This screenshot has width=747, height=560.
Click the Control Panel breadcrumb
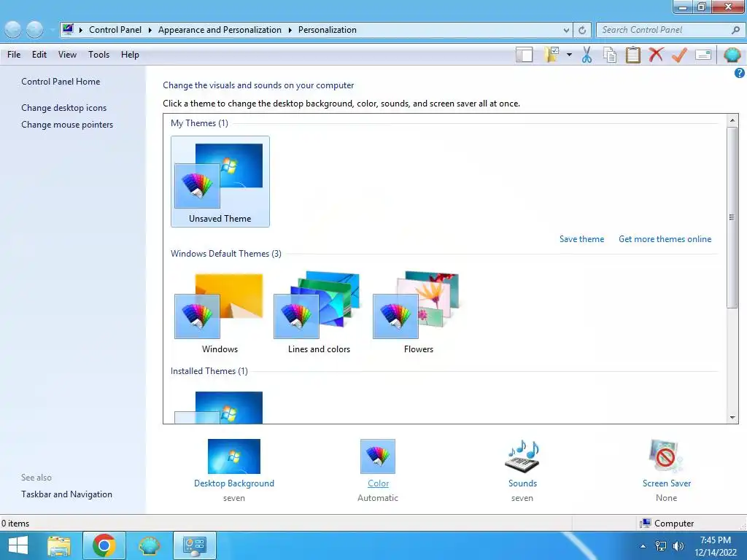tap(115, 29)
